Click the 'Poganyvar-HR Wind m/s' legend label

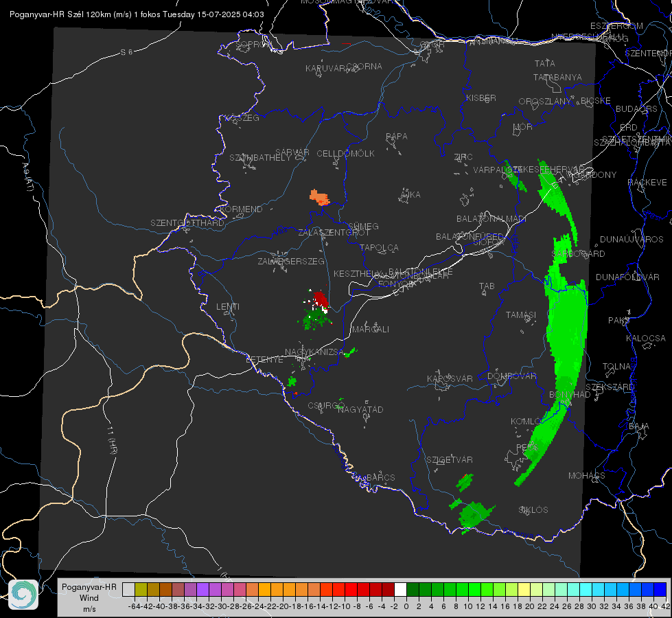[x=89, y=598]
